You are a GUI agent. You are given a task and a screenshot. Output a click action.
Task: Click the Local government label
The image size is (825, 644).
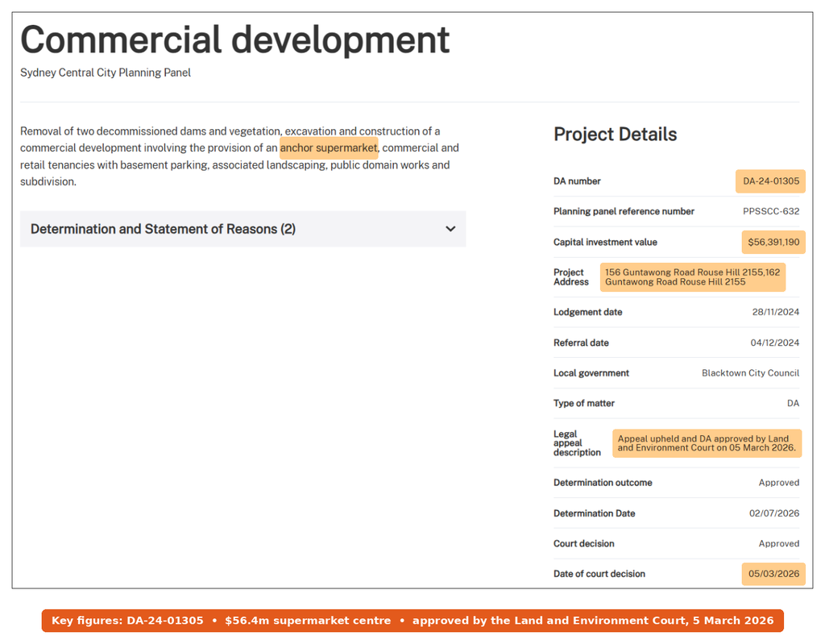[x=591, y=373]
